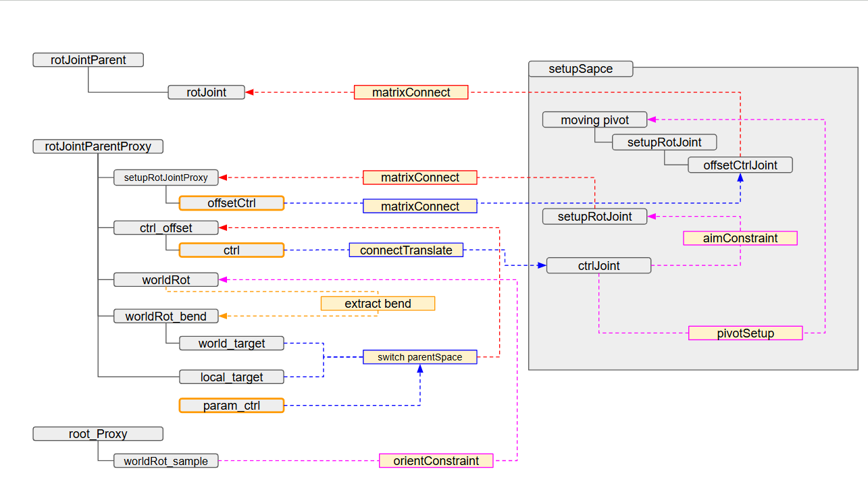Click the ctrl_offset node
This screenshot has height=490, width=868.
[165, 228]
